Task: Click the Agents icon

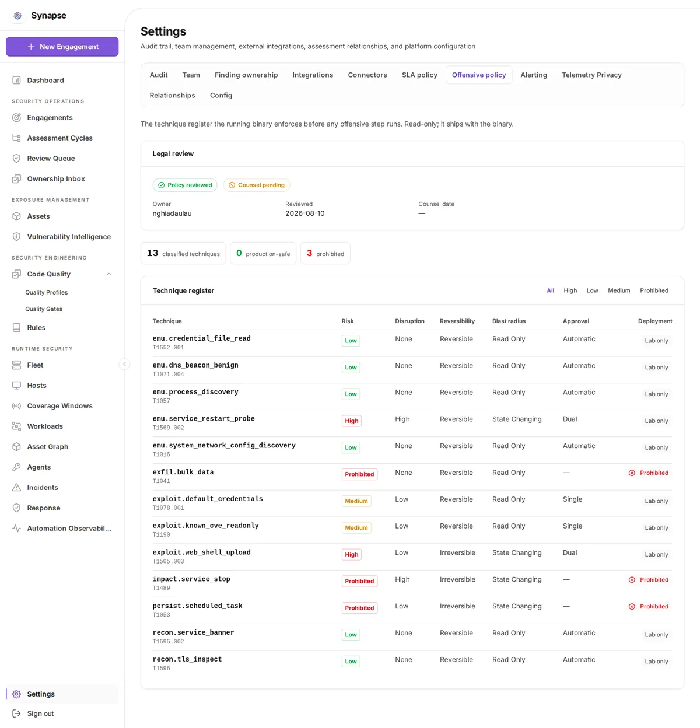Action: pos(16,467)
